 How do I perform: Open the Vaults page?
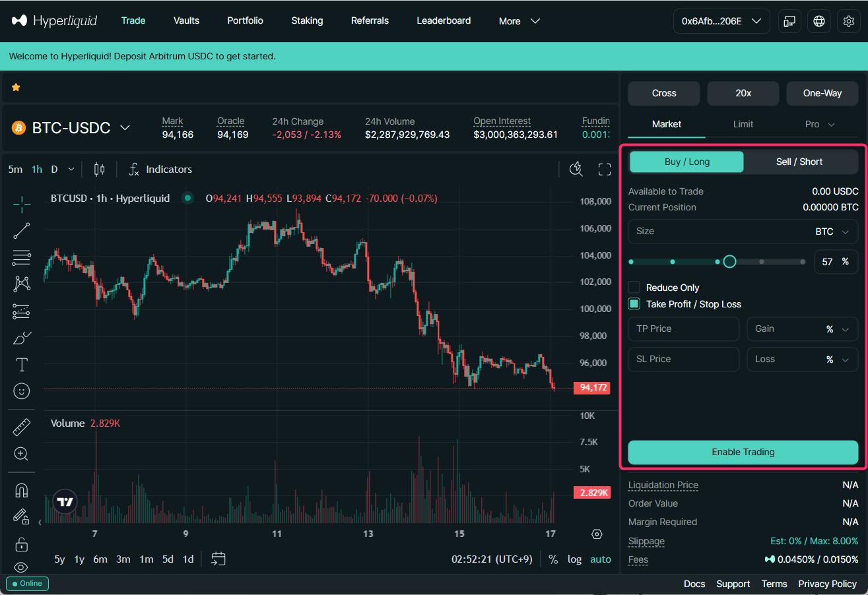(186, 21)
